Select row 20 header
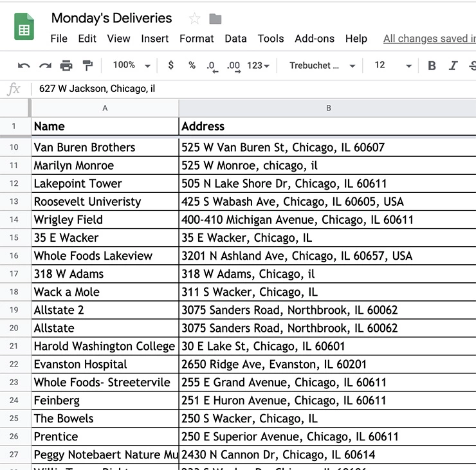The height and width of the screenshot is (470, 476). click(14, 328)
